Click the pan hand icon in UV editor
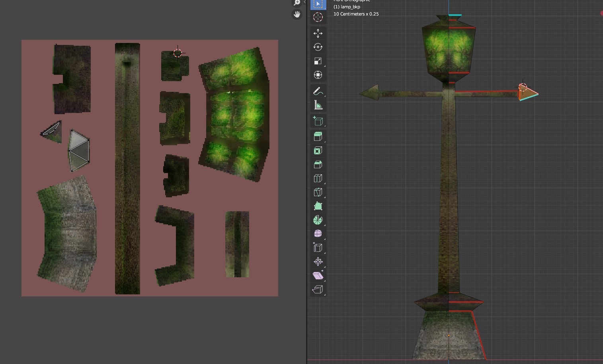603x364 pixels. 297,14
